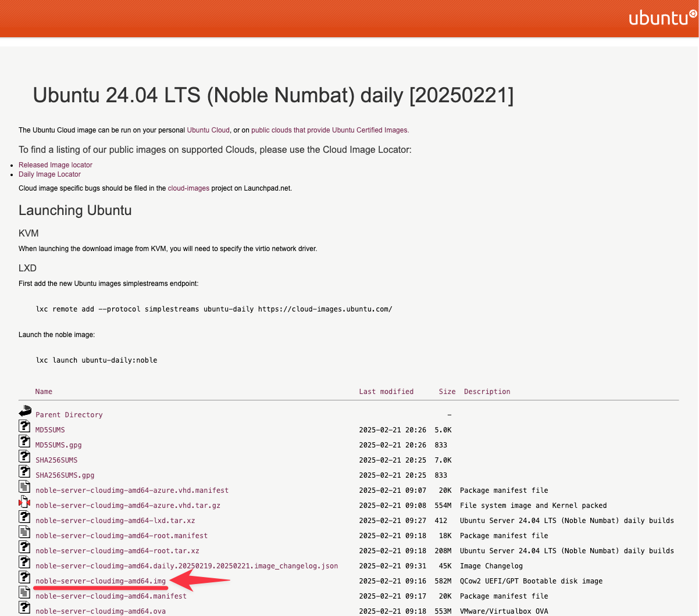The image size is (699, 616).
Task: Click the Launching Ubuntu heading
Action: (75, 210)
